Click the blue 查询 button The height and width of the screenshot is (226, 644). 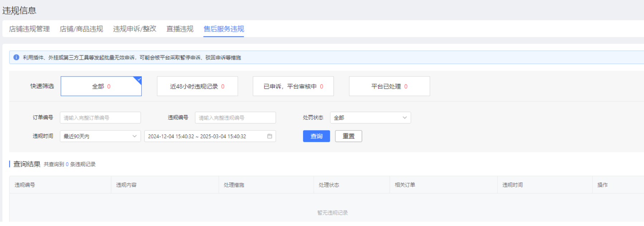click(316, 136)
